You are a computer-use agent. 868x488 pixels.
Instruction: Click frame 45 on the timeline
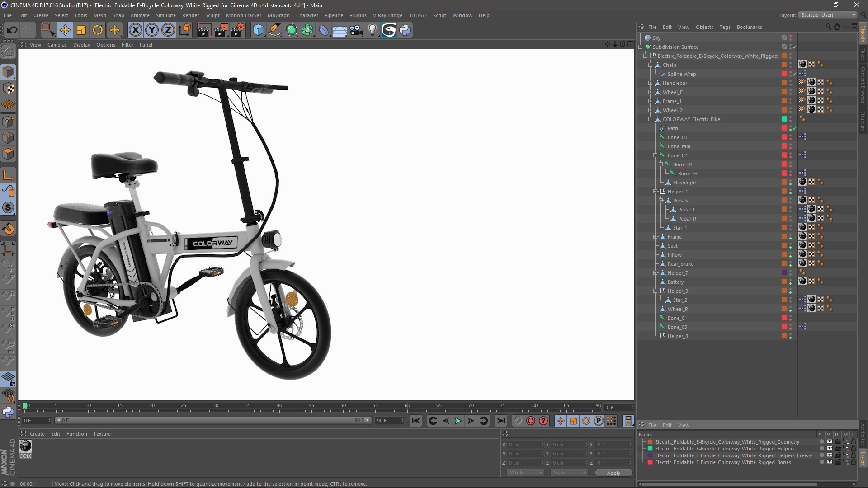pyautogui.click(x=311, y=407)
